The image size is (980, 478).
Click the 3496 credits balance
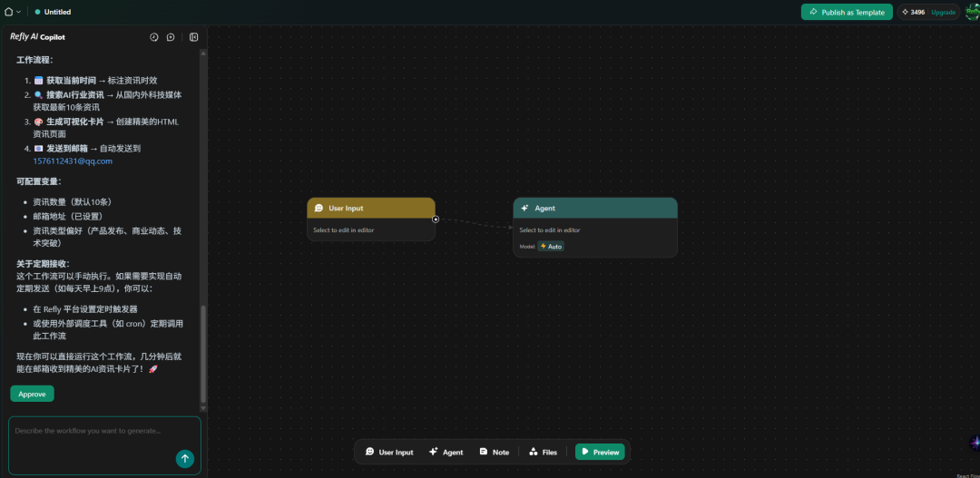click(913, 12)
